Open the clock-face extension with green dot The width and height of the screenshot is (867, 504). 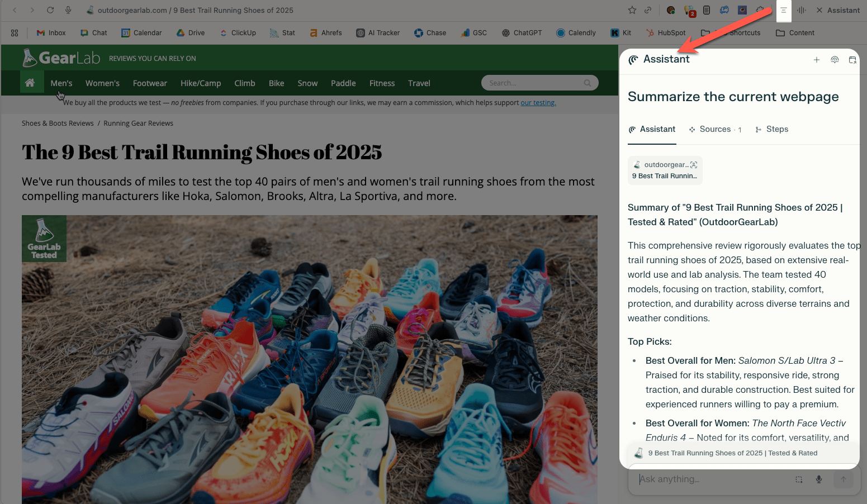671,10
